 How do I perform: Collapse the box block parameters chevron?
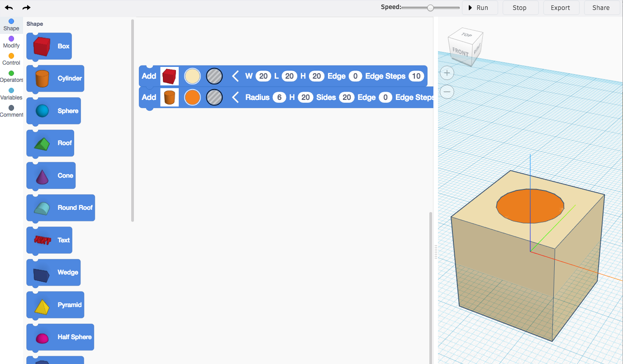coord(235,76)
